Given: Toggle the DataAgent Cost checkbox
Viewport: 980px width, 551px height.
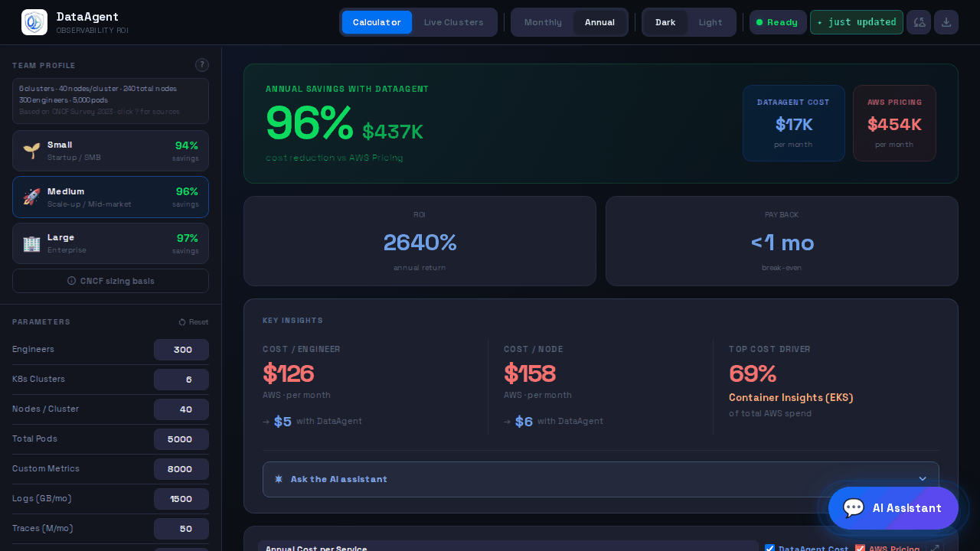Looking at the screenshot, I should pyautogui.click(x=770, y=548).
